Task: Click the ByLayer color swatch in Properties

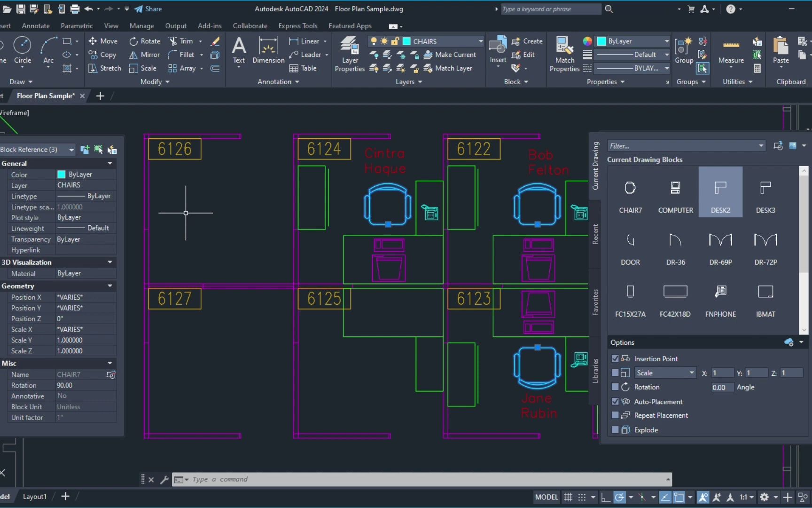Action: [601, 41]
